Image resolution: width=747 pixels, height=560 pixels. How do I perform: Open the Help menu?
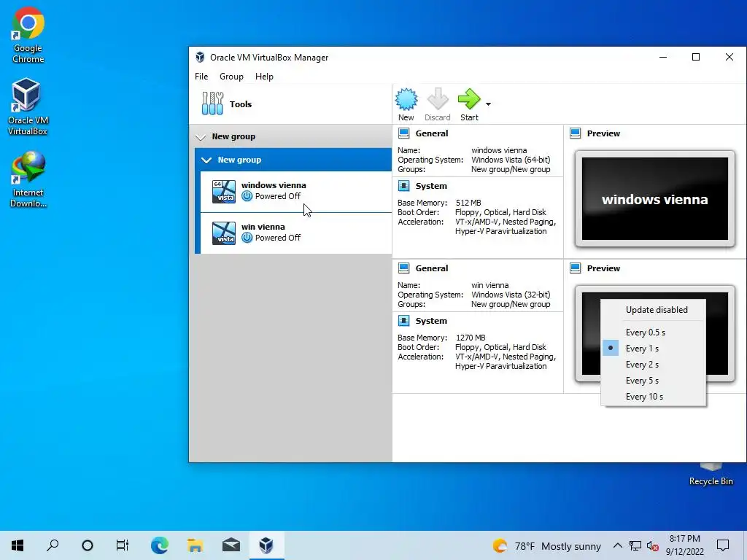point(264,76)
